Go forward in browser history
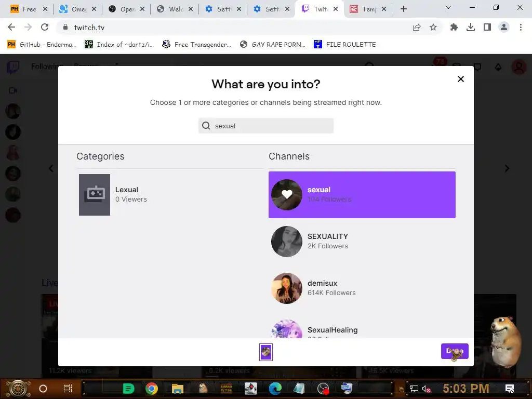Viewport: 532px width, 399px height. [x=28, y=27]
